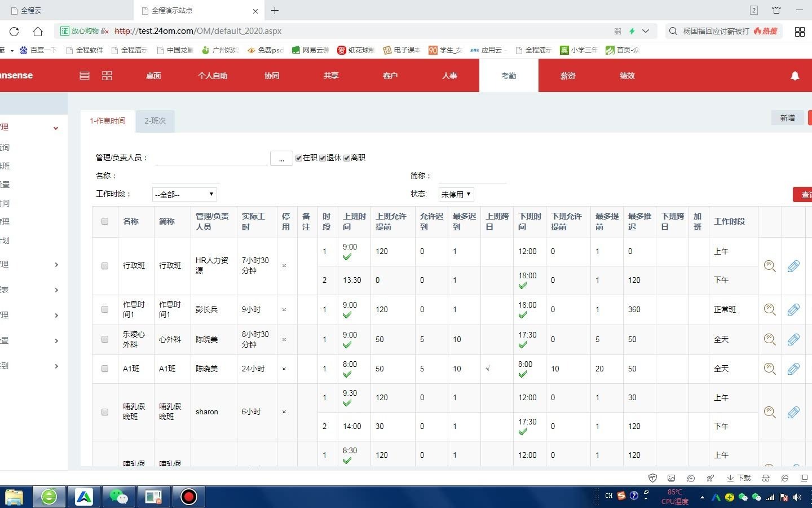
Task: Click the paperclip icon for 作息时间1 row
Action: coord(793,309)
